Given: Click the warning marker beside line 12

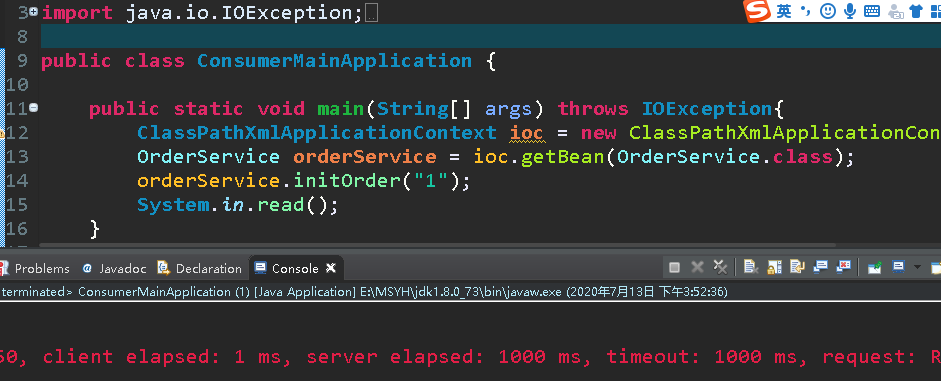Looking at the screenshot, I should coord(2,133).
